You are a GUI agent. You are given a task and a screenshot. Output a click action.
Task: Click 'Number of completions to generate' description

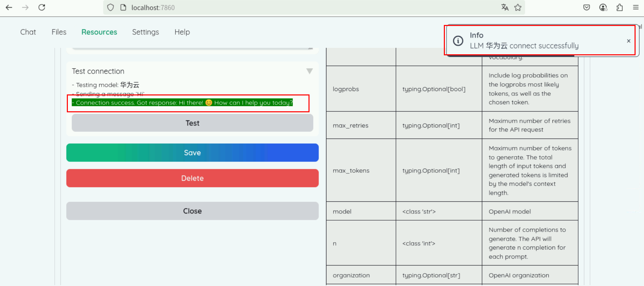coord(530,243)
